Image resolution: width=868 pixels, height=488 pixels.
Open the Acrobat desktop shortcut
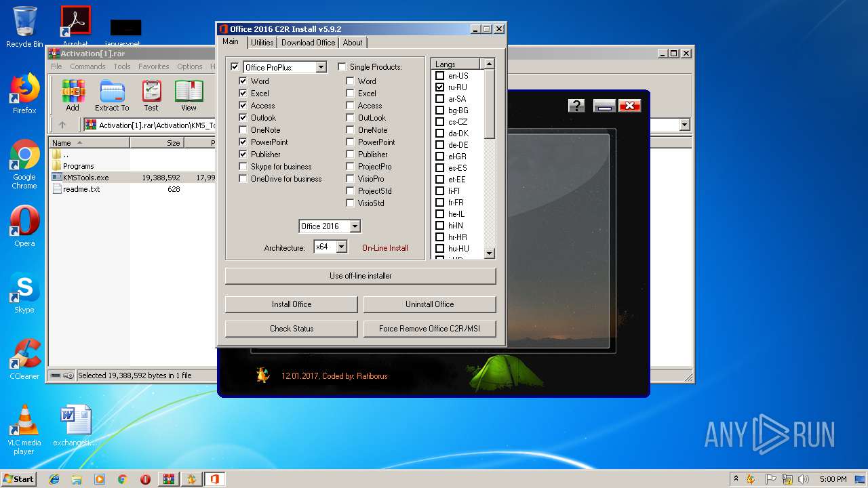75,27
